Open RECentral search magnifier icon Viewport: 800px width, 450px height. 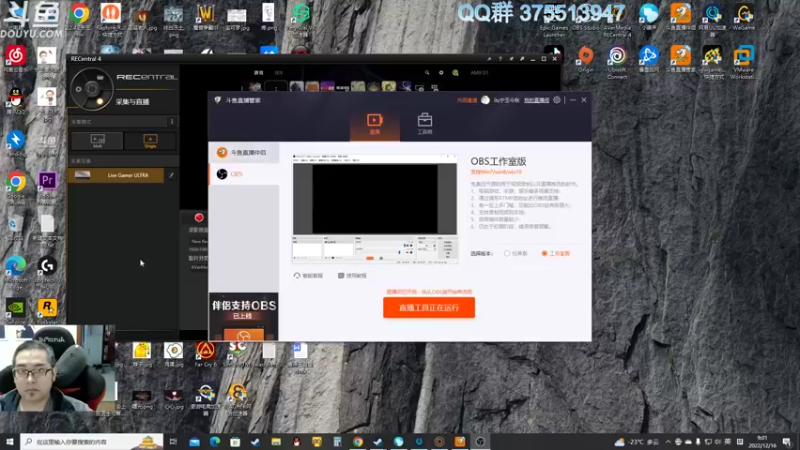(x=427, y=73)
